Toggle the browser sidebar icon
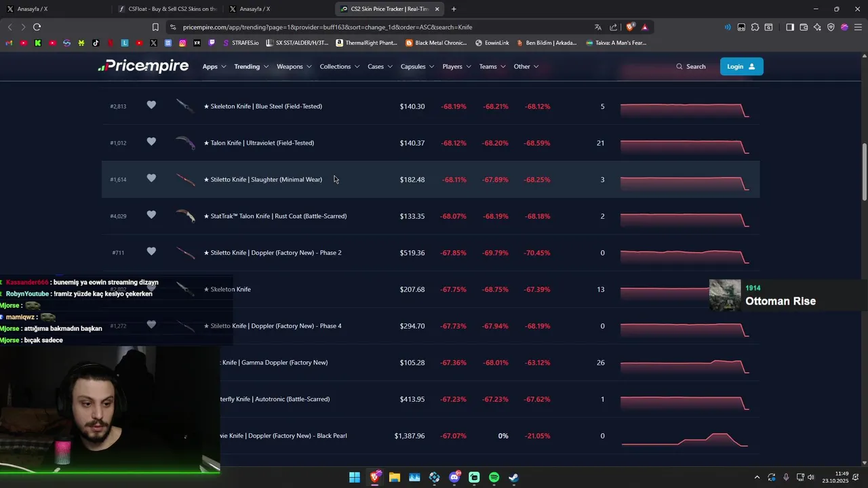Image resolution: width=868 pixels, height=488 pixels. 790,27
